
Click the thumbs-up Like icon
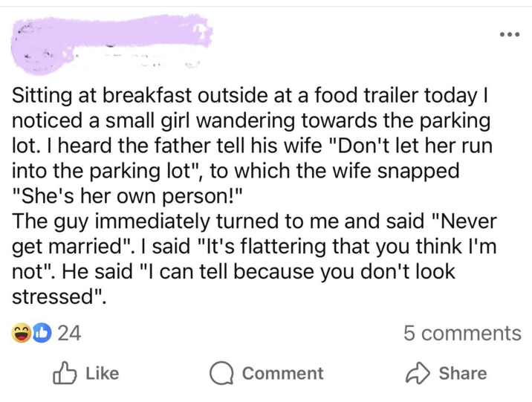[x=65, y=372]
